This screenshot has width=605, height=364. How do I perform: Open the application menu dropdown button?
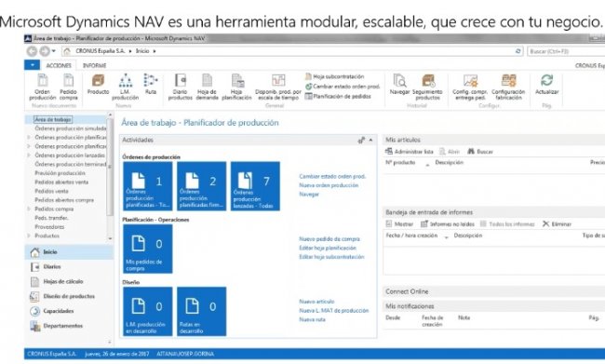(x=32, y=65)
